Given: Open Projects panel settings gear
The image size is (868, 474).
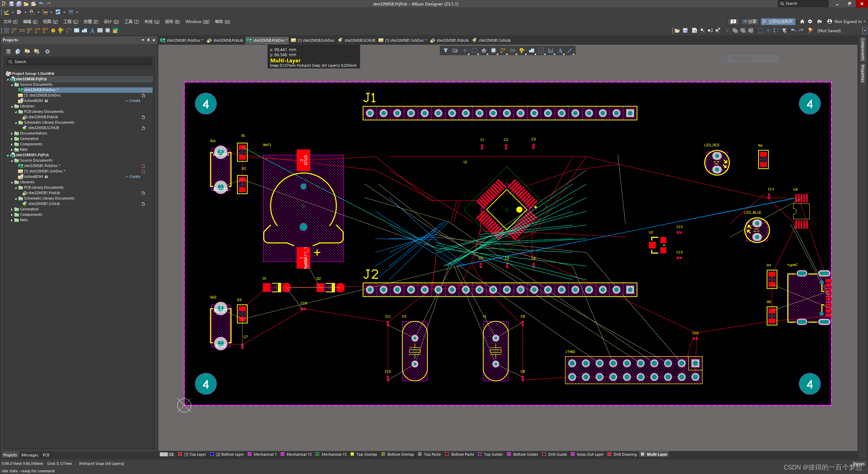Looking at the screenshot, I should (x=47, y=51).
